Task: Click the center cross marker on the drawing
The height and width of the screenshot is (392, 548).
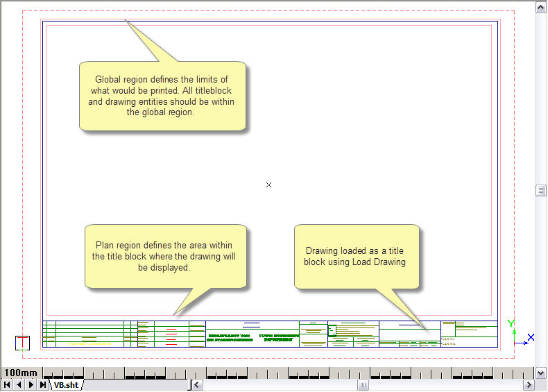Action: [x=269, y=185]
